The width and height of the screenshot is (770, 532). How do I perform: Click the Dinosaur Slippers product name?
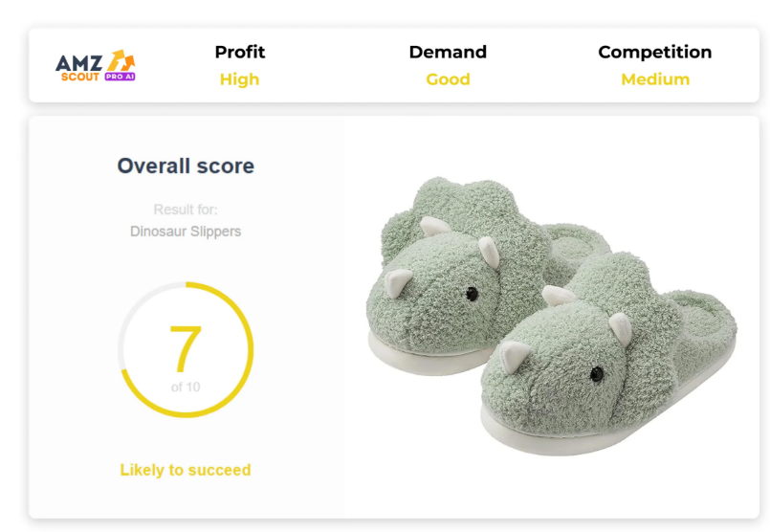coord(186,232)
